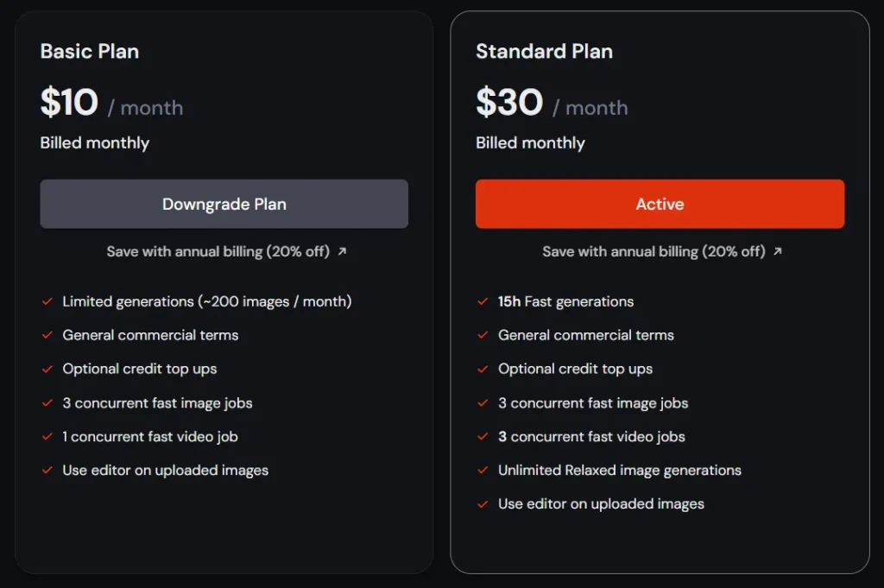Select the Standard Plan heading
The height and width of the screenshot is (588, 884).
(544, 51)
